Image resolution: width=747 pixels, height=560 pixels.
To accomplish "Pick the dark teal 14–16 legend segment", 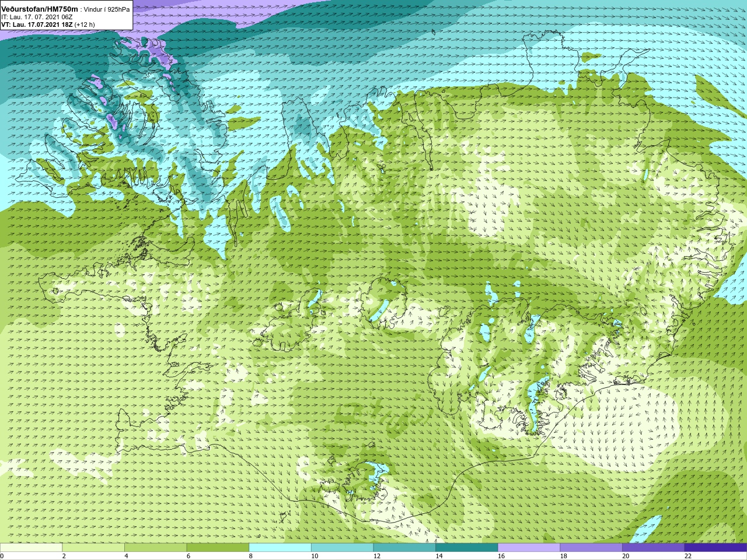I will (x=466, y=547).
